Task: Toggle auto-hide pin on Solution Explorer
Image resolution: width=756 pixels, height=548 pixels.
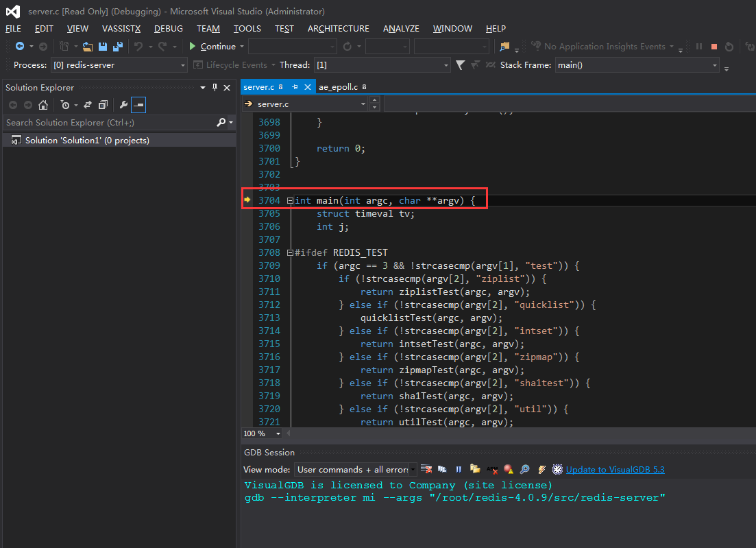Action: pyautogui.click(x=215, y=87)
